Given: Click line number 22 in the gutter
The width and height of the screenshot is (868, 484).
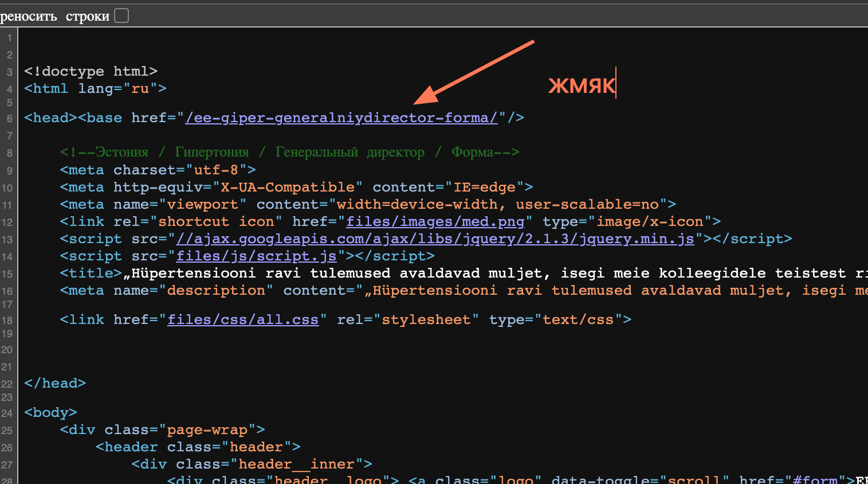Looking at the screenshot, I should (x=7, y=384).
